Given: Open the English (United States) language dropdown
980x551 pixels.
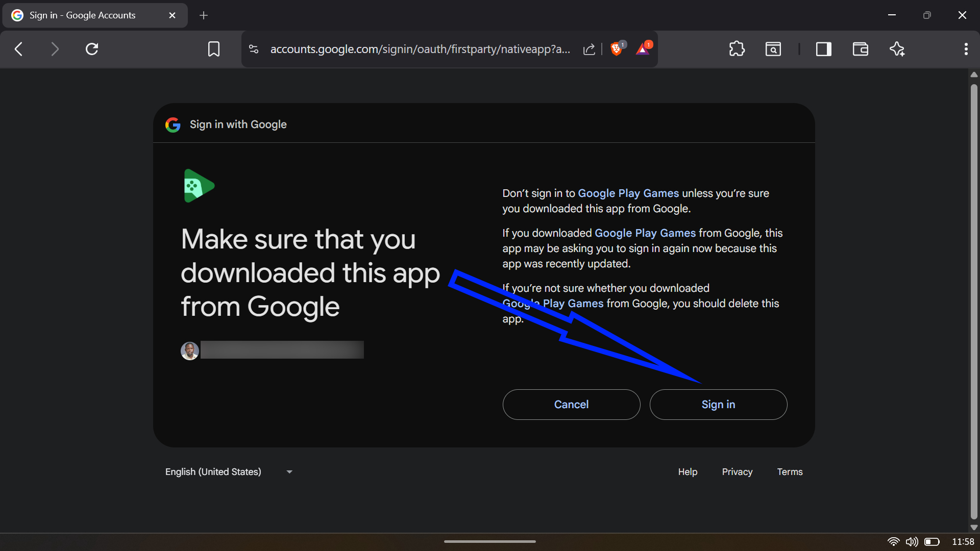Looking at the screenshot, I should click(228, 472).
